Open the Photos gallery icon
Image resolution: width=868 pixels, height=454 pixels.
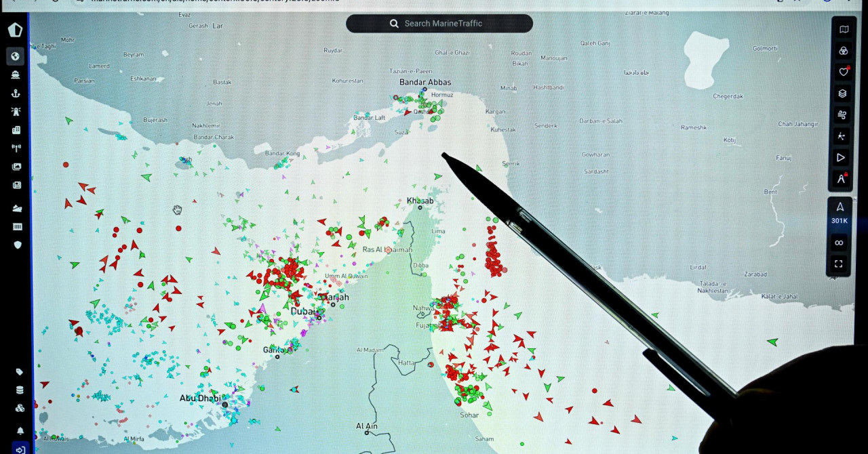click(x=16, y=167)
